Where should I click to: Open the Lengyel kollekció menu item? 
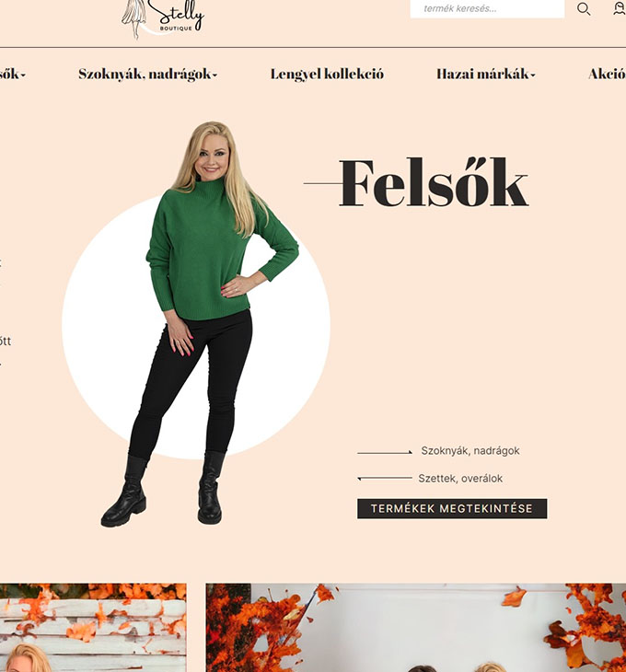tap(327, 75)
